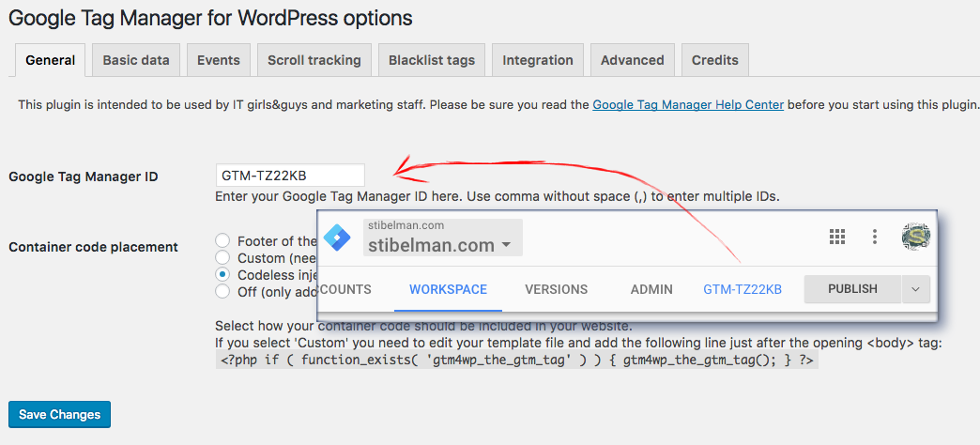Image resolution: width=980 pixels, height=445 pixels.
Task: Switch to the Basic data tab
Action: (x=136, y=60)
